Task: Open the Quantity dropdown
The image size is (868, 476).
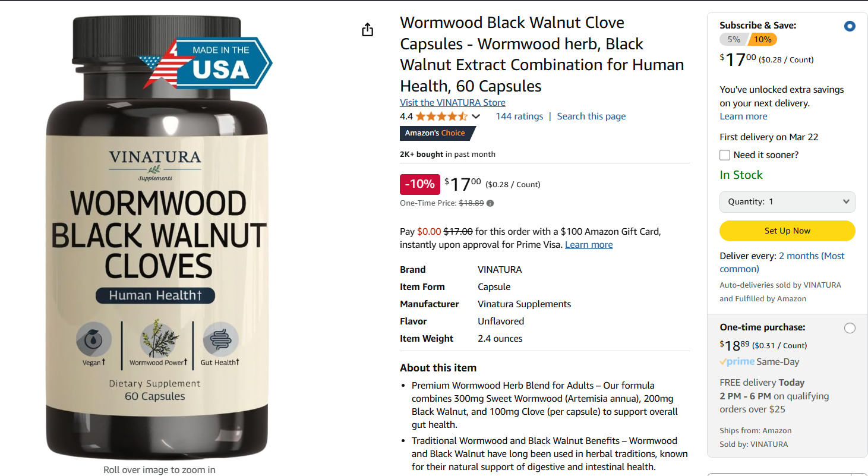Action: pyautogui.click(x=787, y=202)
